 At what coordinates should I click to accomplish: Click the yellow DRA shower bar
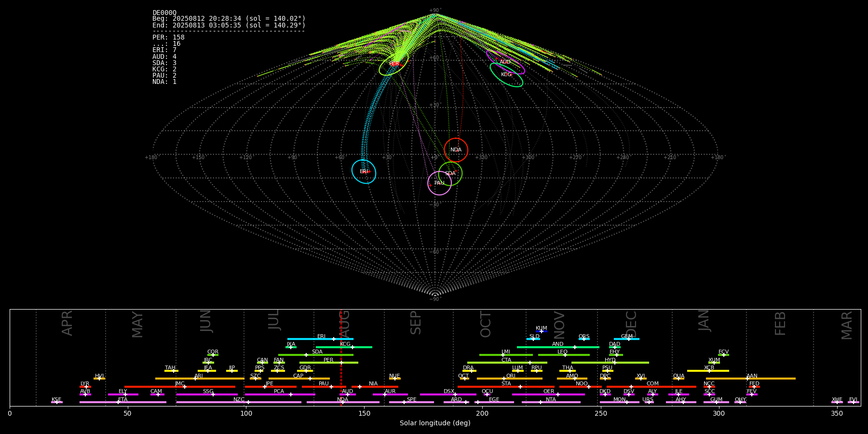point(469,371)
